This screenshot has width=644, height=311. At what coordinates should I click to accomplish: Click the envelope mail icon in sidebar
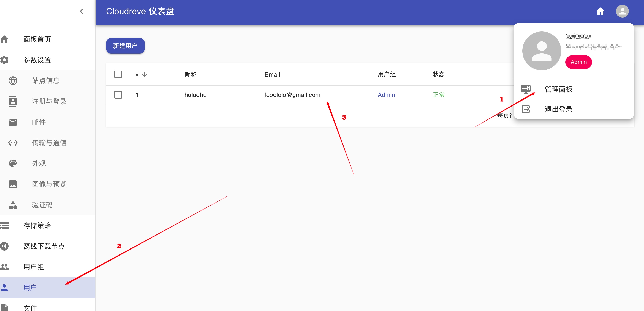[x=13, y=122]
